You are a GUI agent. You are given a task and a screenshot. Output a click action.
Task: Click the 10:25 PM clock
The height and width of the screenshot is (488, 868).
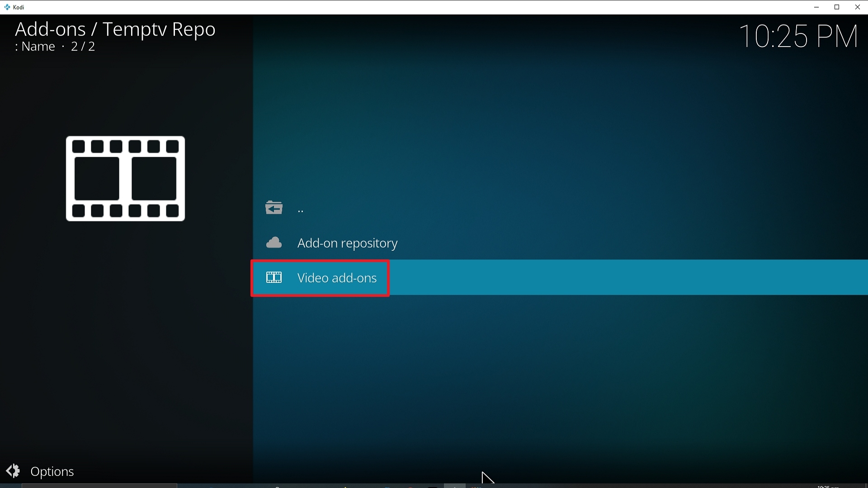799,36
